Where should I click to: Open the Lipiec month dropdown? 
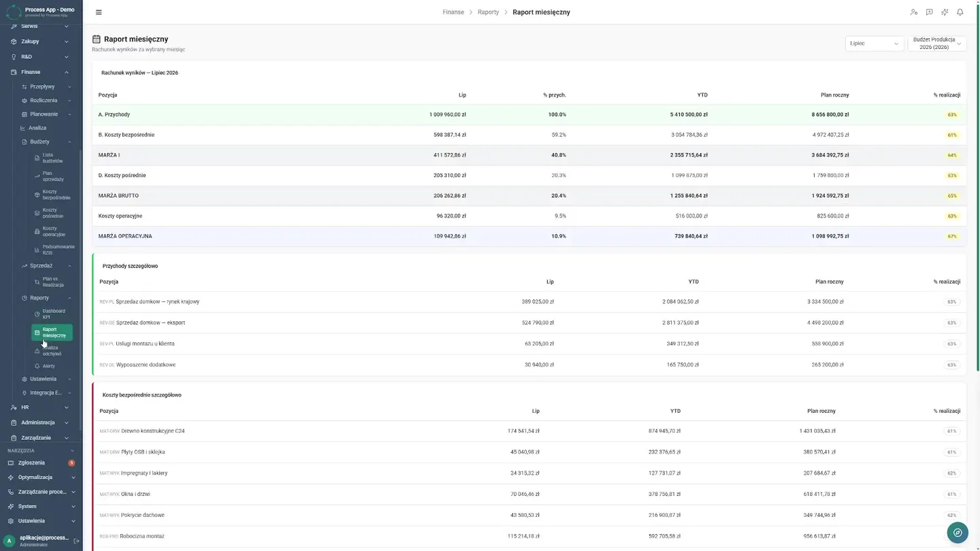(875, 44)
